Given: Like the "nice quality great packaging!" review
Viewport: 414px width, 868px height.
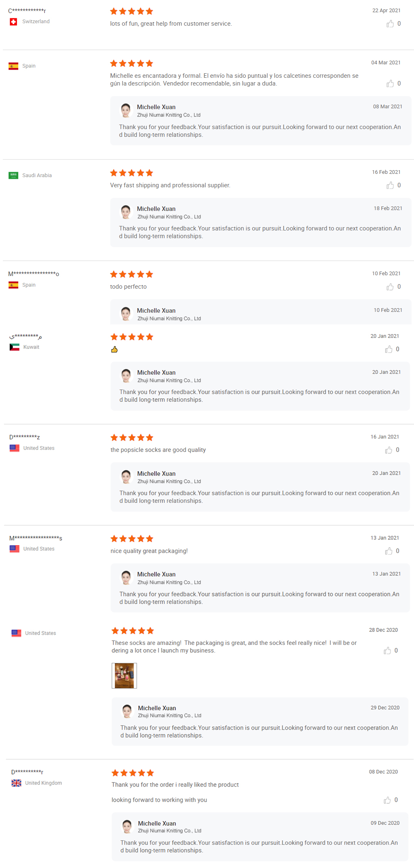Looking at the screenshot, I should pos(389,551).
